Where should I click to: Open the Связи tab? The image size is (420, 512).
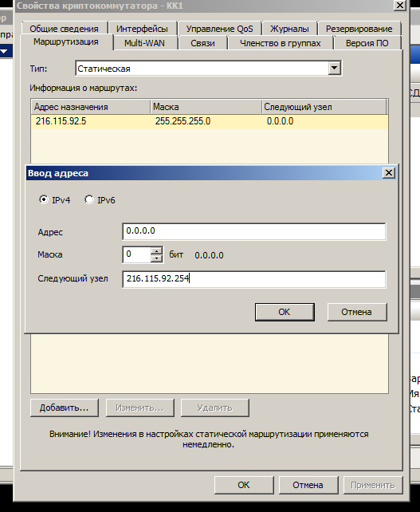click(202, 43)
